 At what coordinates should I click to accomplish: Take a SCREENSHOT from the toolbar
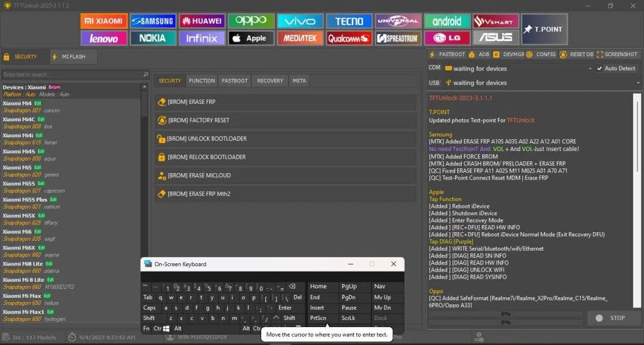[x=617, y=54]
